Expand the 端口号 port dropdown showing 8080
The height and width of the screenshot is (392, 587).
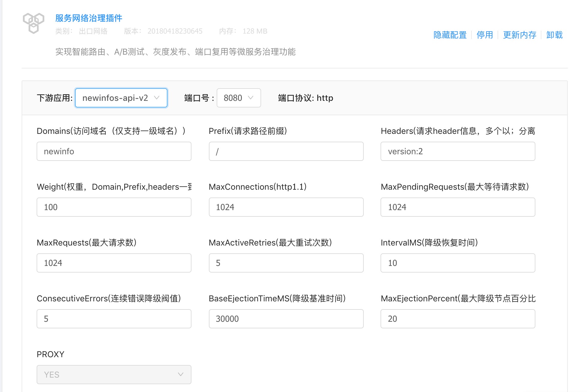(239, 98)
